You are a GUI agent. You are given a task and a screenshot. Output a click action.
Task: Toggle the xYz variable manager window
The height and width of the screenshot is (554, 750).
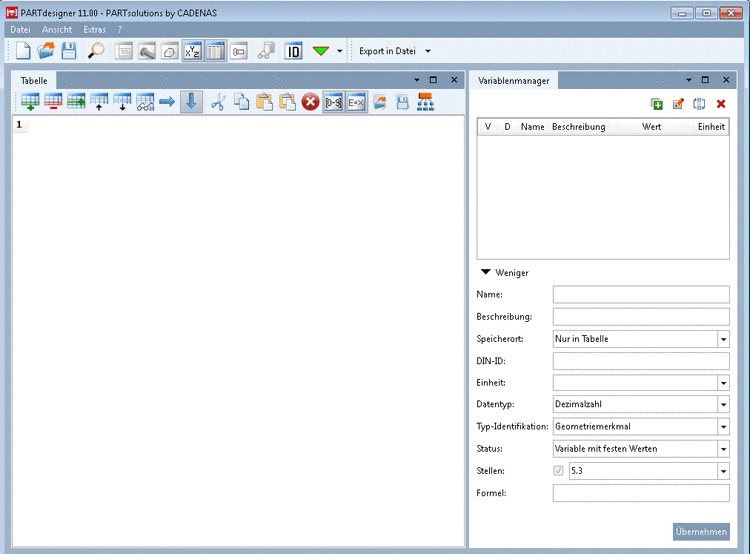192,51
